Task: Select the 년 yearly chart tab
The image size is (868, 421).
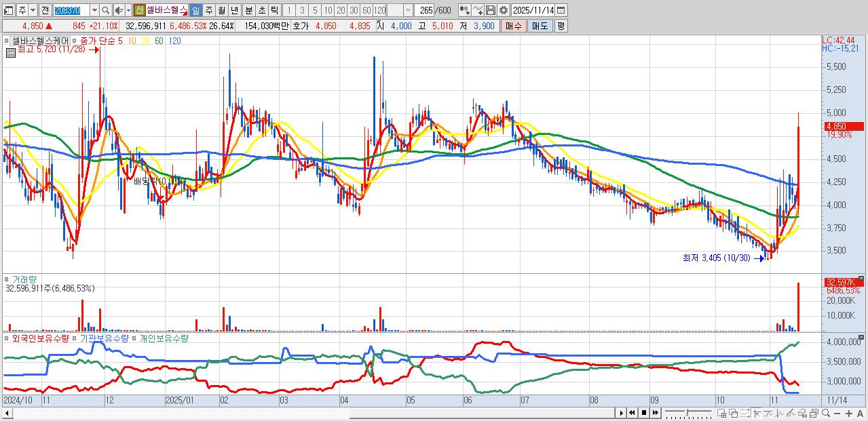Action: tap(234, 10)
